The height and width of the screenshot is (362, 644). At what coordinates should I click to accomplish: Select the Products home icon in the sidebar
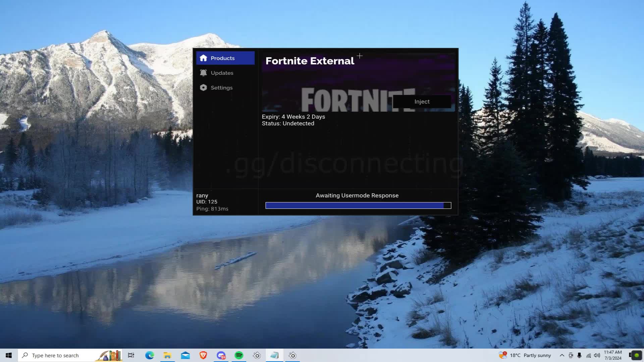coord(204,58)
